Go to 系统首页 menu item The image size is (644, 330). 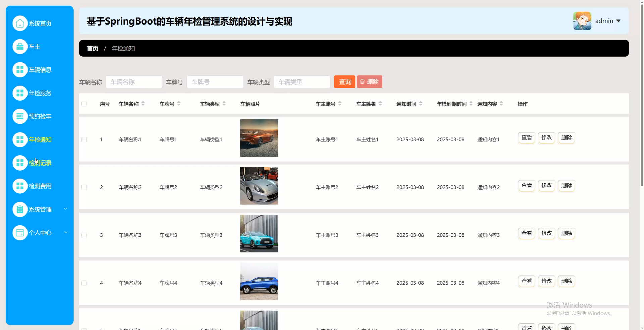click(x=40, y=23)
